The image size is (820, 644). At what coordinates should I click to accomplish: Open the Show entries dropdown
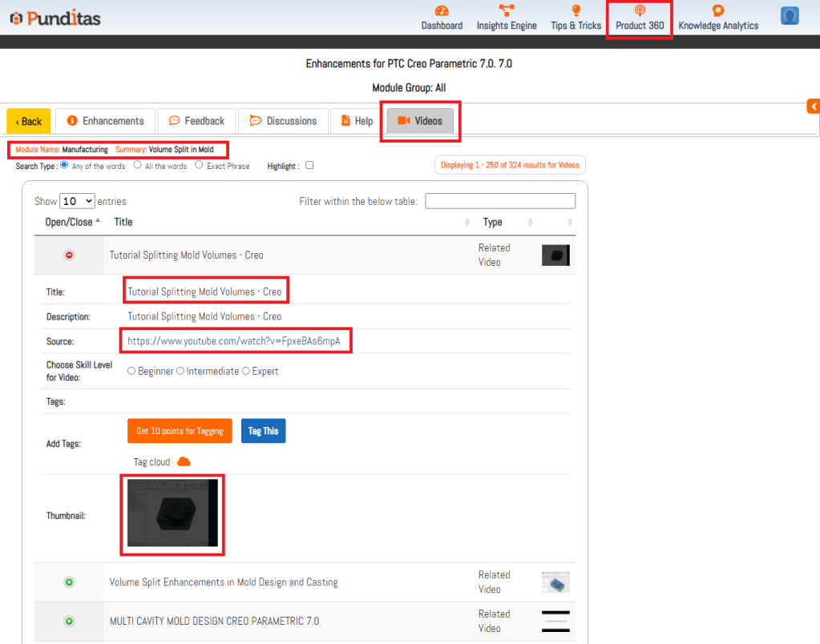pyautogui.click(x=77, y=201)
